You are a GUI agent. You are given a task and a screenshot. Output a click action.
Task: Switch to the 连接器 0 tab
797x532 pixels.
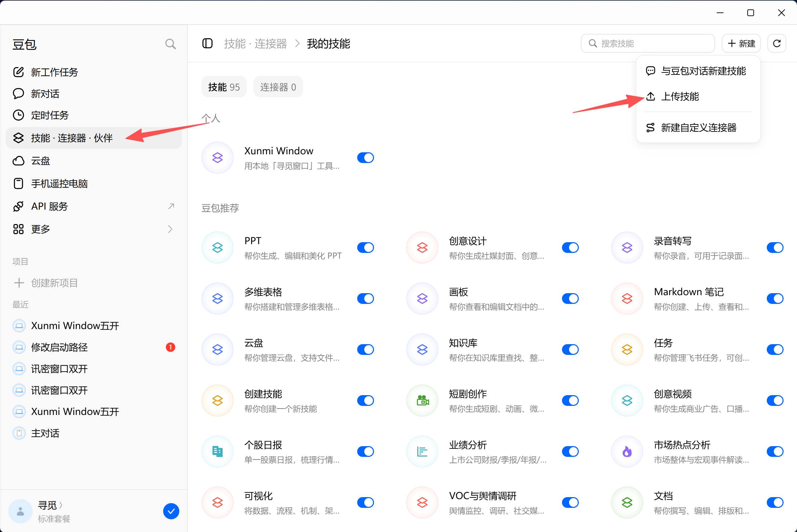278,87
